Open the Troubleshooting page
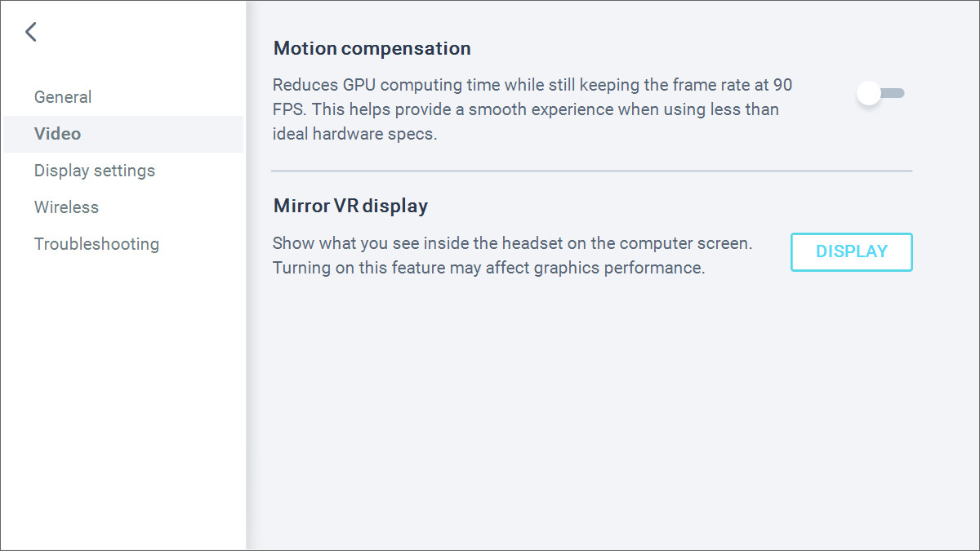The height and width of the screenshot is (551, 980). click(x=96, y=243)
